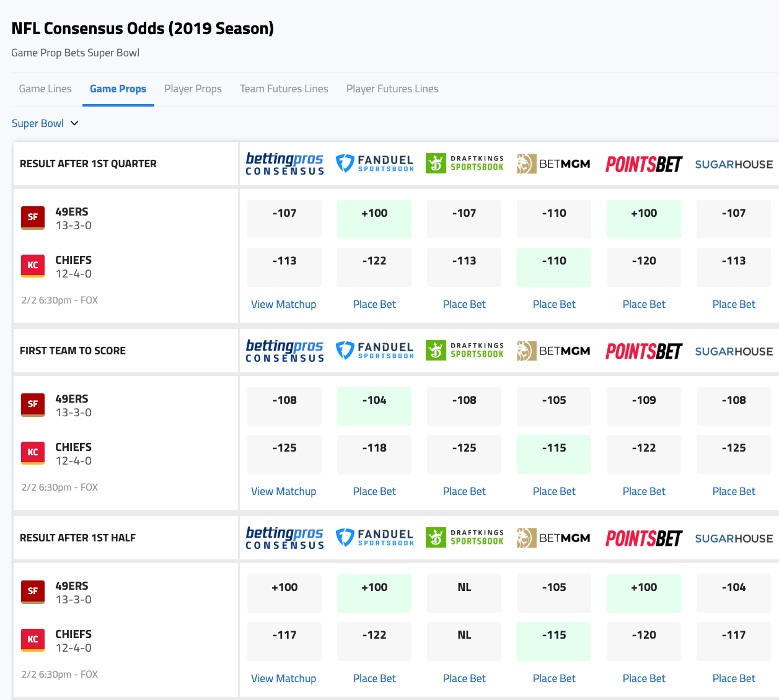Click View Matchup under Result After 1st Quarter
Image resolution: width=779 pixels, height=700 pixels.
[284, 304]
